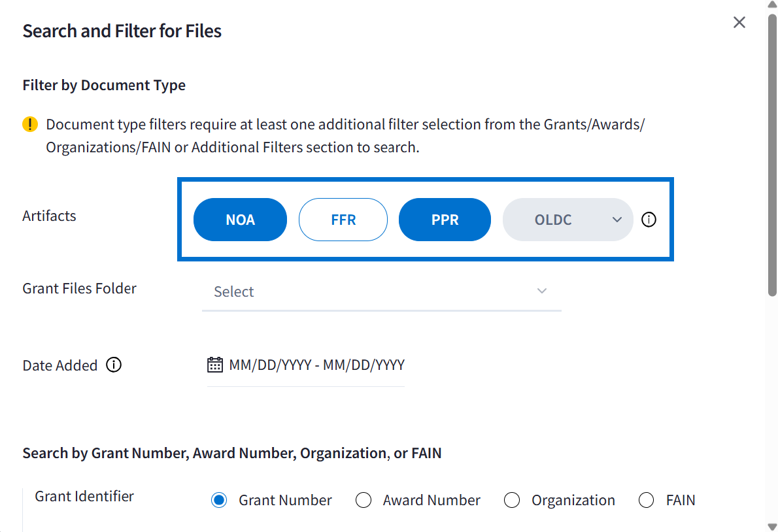Open the calendar date picker icon
778x532 pixels.
(214, 365)
